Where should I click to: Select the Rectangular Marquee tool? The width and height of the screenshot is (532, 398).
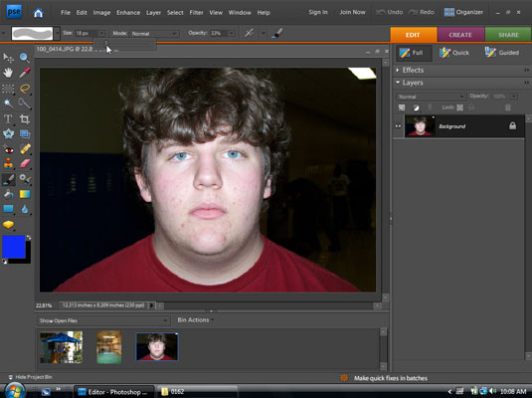coord(8,89)
